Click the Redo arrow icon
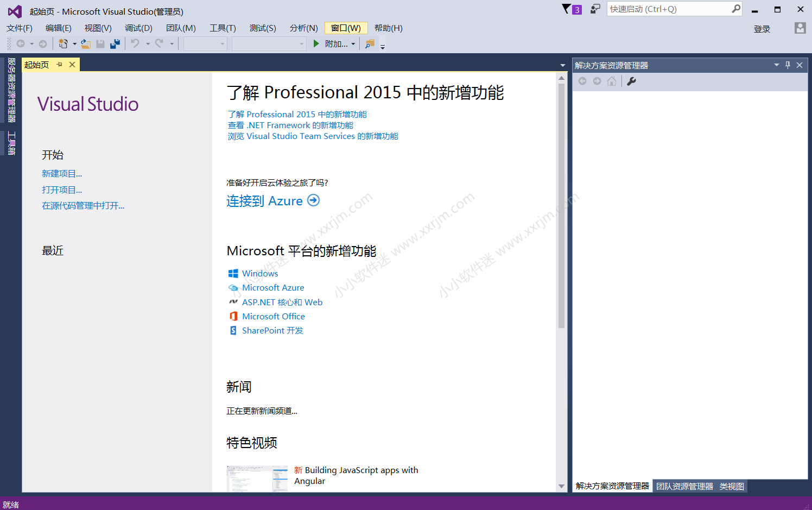Screen dimensions: 812x510 coord(159,43)
